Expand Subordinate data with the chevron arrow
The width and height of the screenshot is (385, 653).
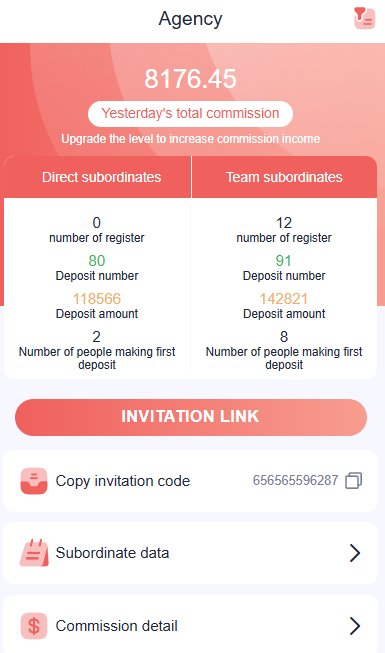click(x=355, y=553)
